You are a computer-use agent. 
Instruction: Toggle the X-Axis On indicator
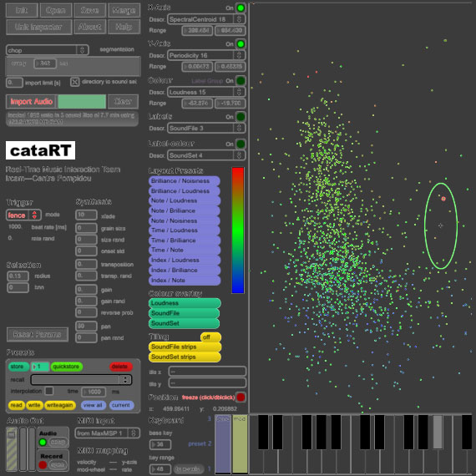241,8
